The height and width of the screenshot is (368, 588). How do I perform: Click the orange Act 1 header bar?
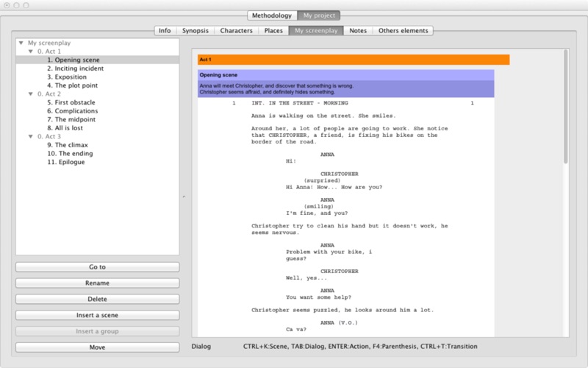pos(354,60)
